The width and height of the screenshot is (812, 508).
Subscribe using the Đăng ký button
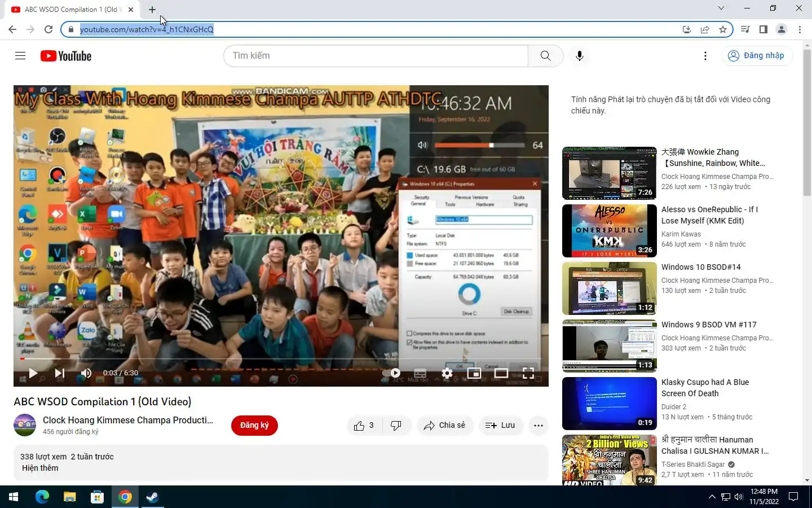click(x=254, y=426)
